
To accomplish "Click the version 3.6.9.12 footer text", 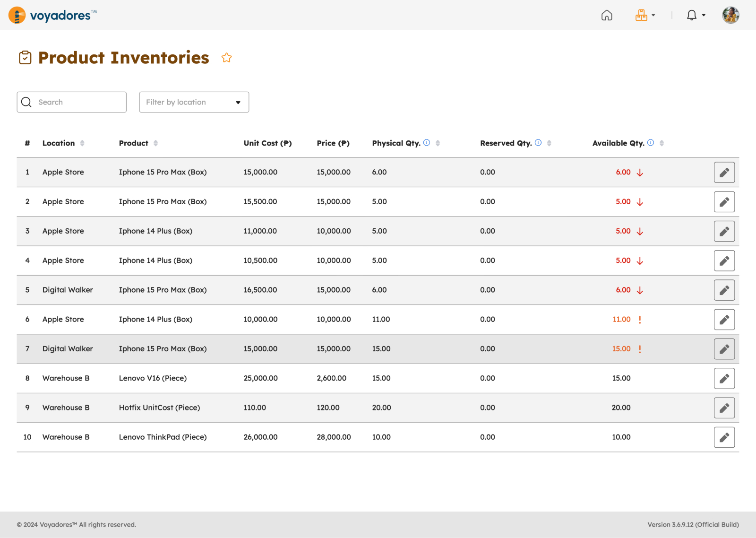I will pos(693,525).
